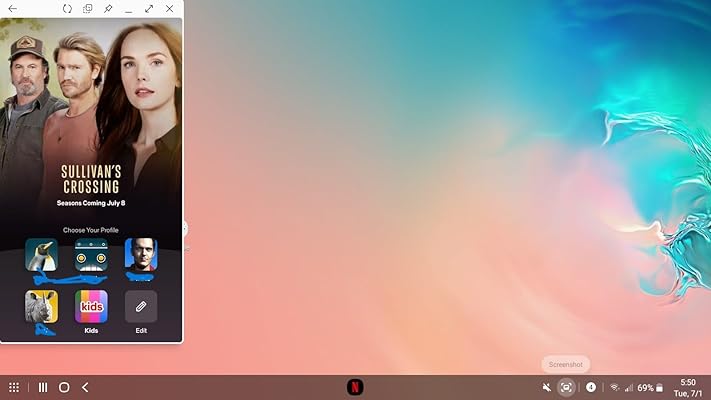This screenshot has height=400, width=711.
Task: Toggle the muted sound icon in tray
Action: click(546, 387)
